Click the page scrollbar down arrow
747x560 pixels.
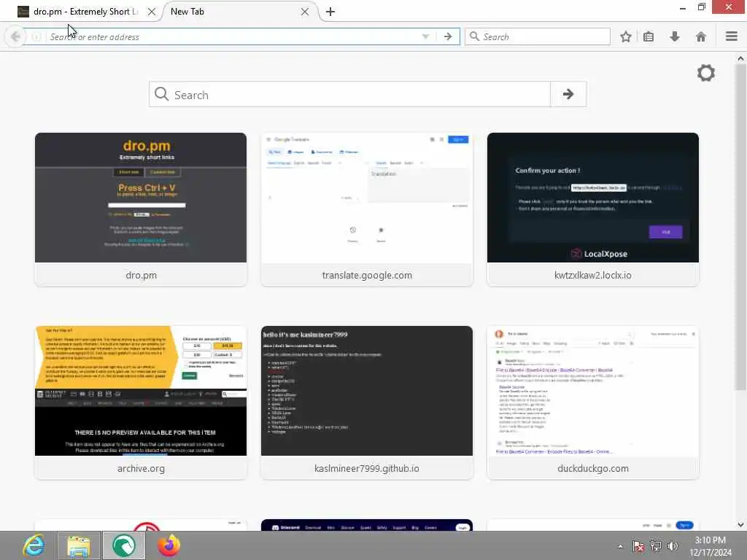pos(740,524)
